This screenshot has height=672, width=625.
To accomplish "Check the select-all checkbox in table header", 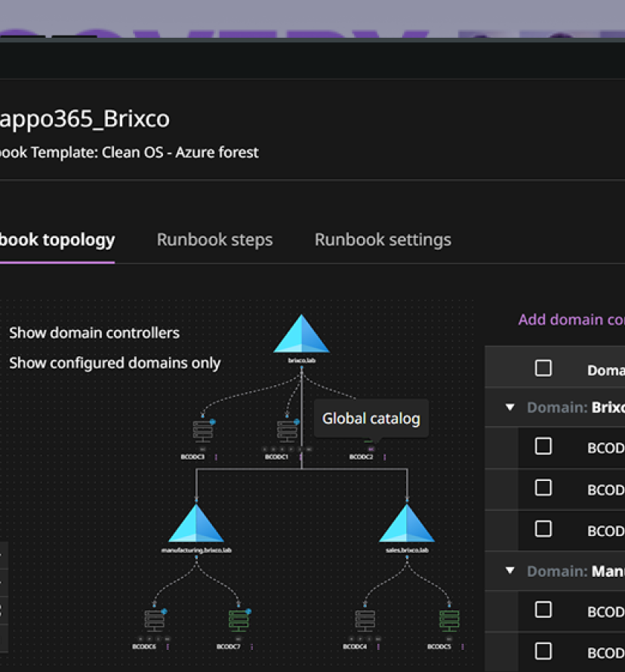I will click(543, 368).
